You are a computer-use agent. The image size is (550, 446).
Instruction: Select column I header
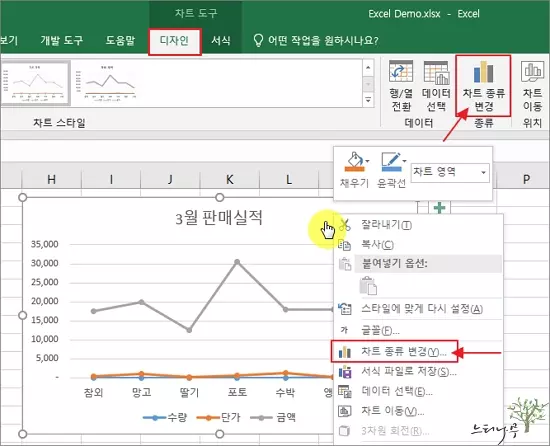pos(111,179)
